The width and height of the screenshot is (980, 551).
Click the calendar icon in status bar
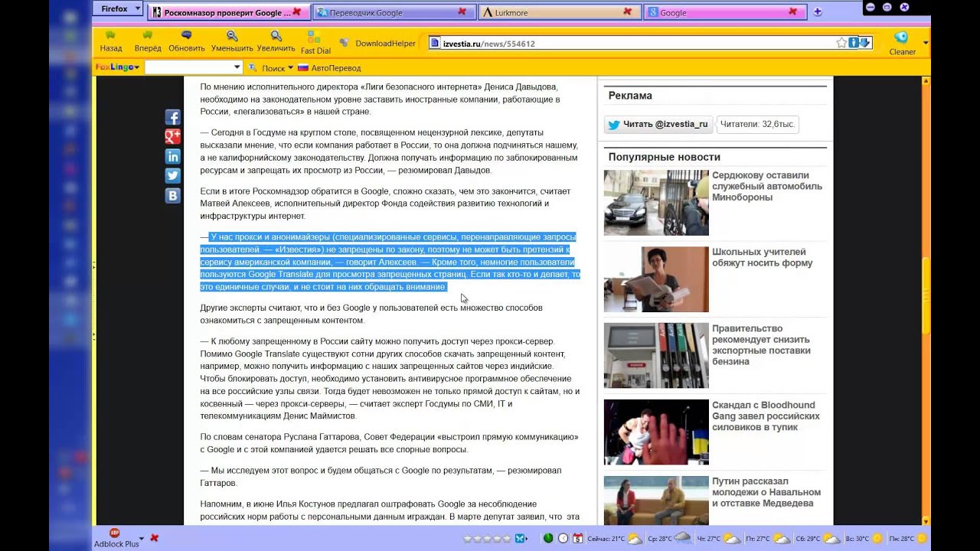(x=578, y=539)
